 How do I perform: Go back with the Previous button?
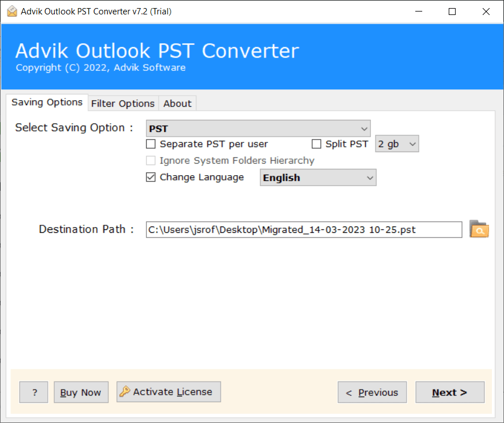372,392
